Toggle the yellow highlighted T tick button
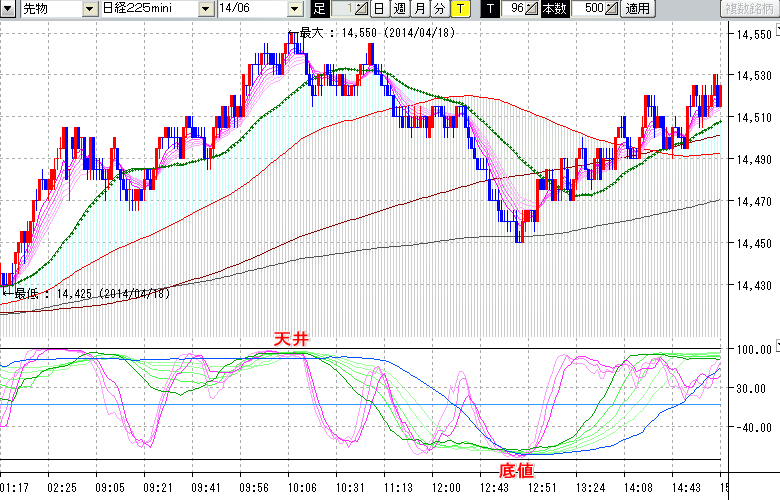780x500 pixels. [x=459, y=9]
